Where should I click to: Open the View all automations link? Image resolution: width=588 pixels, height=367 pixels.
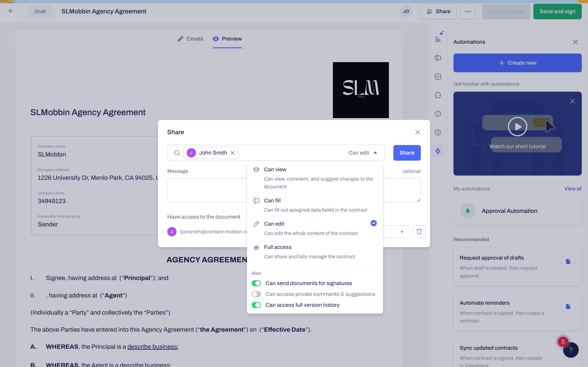[x=573, y=189]
